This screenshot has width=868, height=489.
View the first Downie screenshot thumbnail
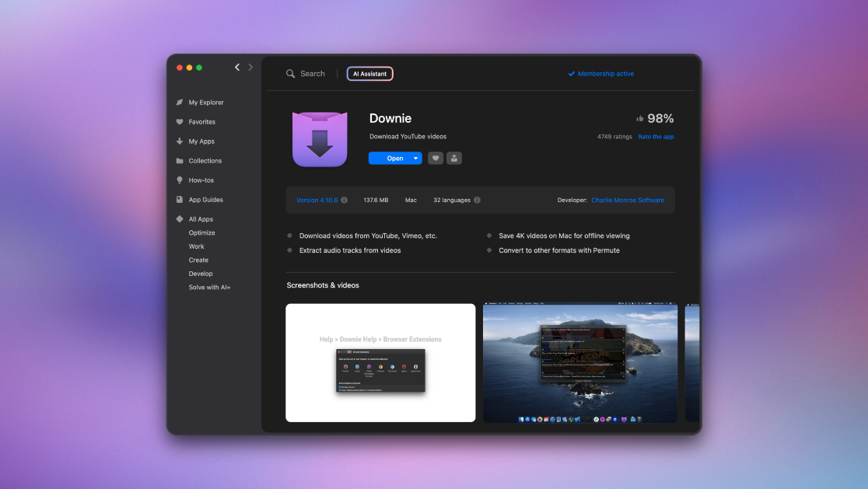coord(380,362)
